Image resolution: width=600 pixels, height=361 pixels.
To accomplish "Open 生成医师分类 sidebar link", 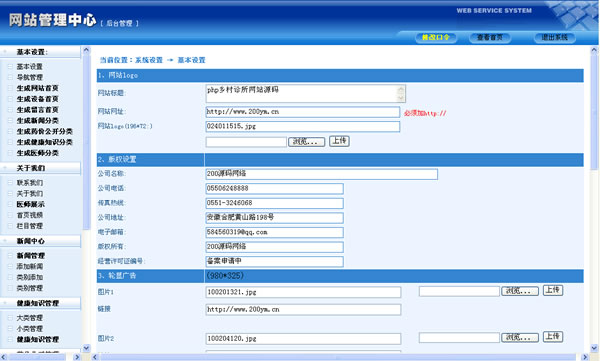I will (x=37, y=153).
